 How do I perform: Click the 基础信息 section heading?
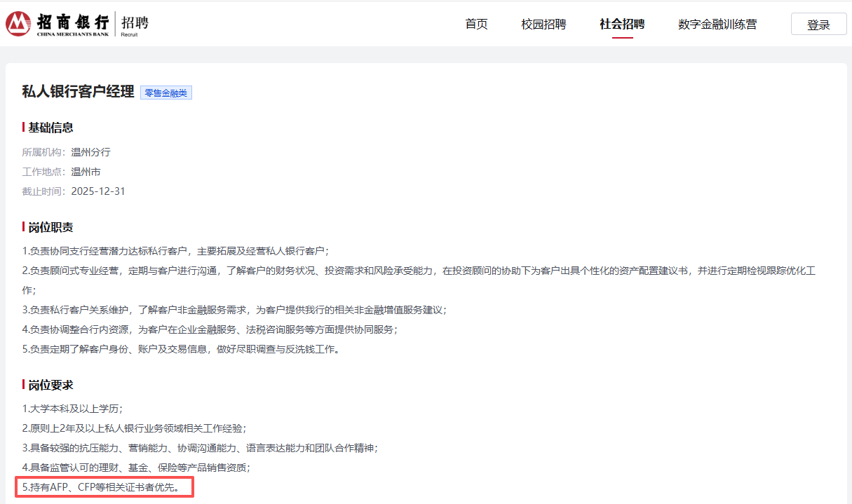tap(50, 128)
